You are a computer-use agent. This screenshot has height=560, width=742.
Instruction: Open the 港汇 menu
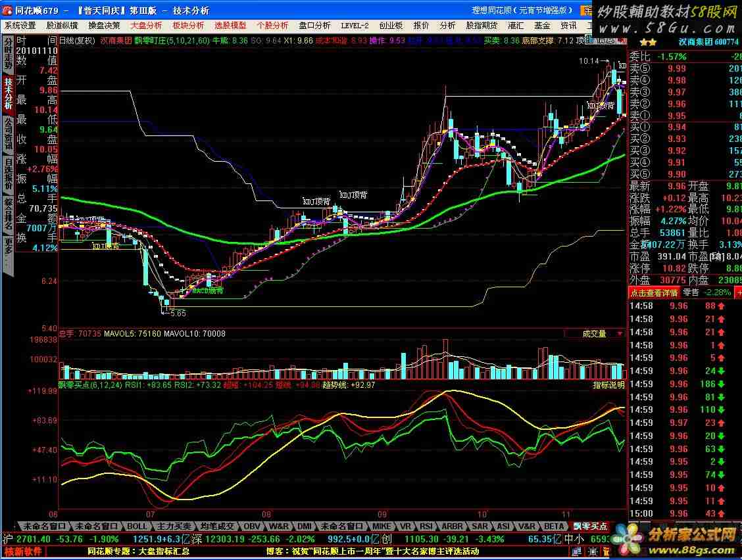point(516,26)
